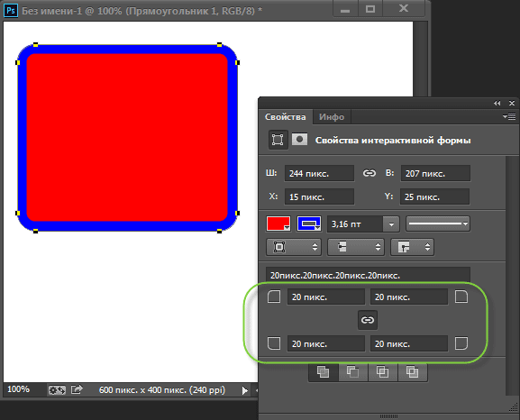
Task: Select the Exclude Overlapping Shapes icon
Action: point(412,372)
